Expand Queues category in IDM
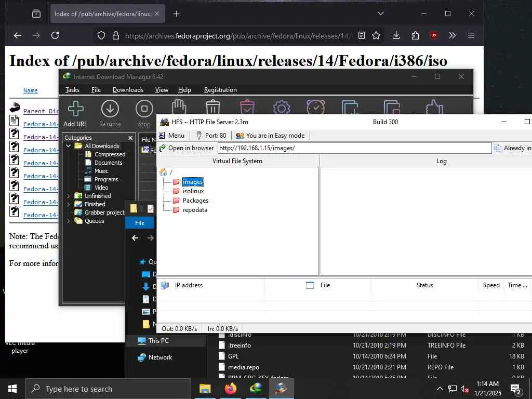Screen dimensions: 532x399 click(x=68, y=221)
